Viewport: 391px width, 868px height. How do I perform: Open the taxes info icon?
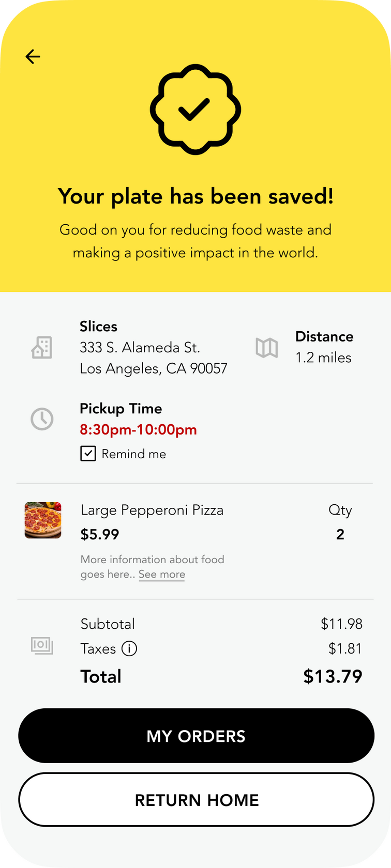(129, 648)
